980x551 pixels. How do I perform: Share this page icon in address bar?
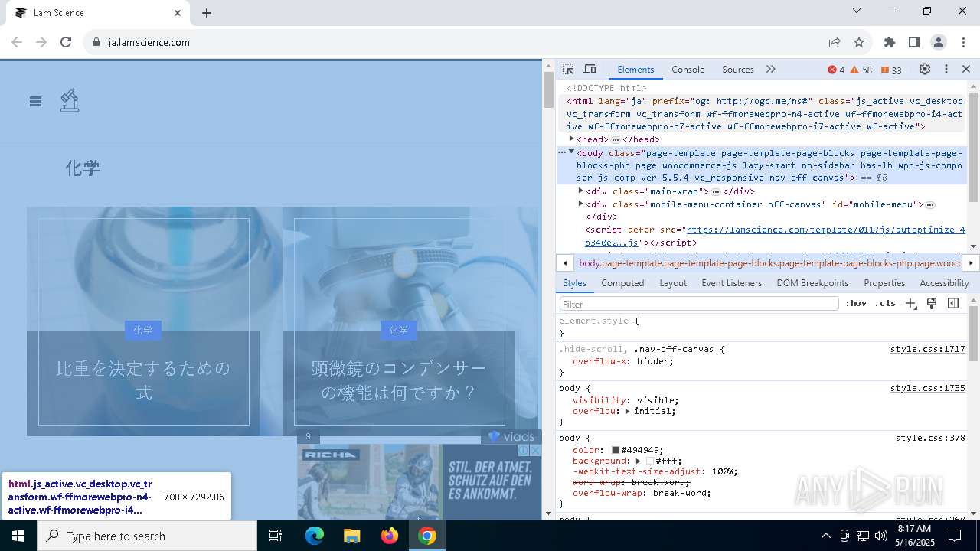[x=835, y=42]
